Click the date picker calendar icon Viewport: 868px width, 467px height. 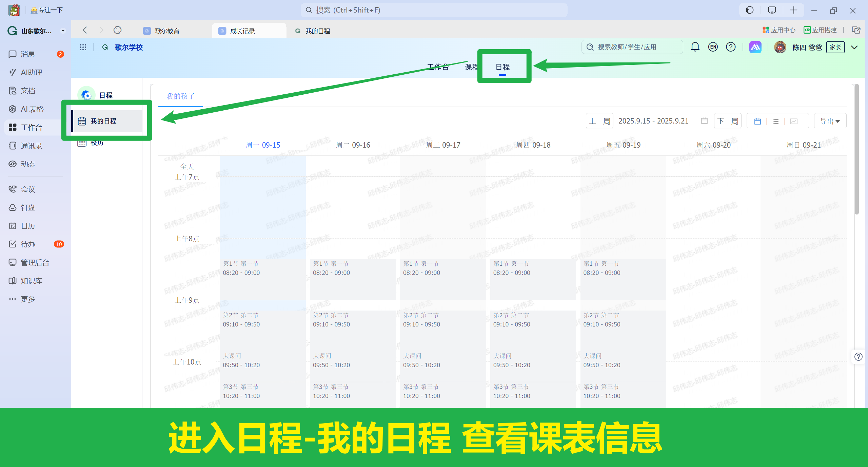click(x=704, y=121)
